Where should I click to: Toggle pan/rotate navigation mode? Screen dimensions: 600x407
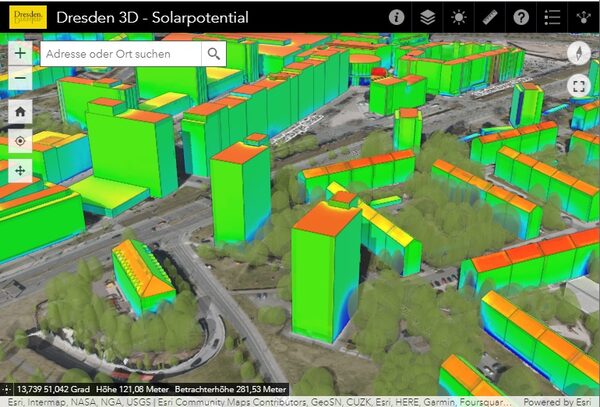(21, 171)
